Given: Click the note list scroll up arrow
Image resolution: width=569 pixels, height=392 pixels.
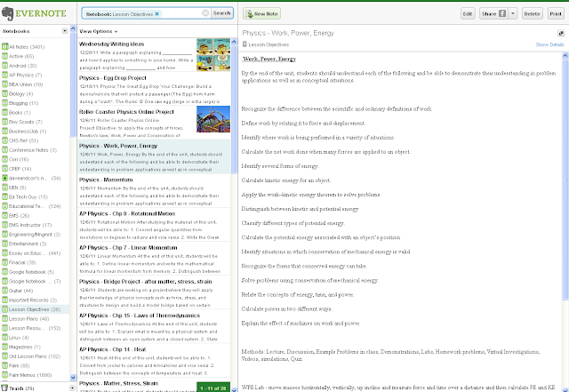Looking at the screenshot, I should [234, 42].
